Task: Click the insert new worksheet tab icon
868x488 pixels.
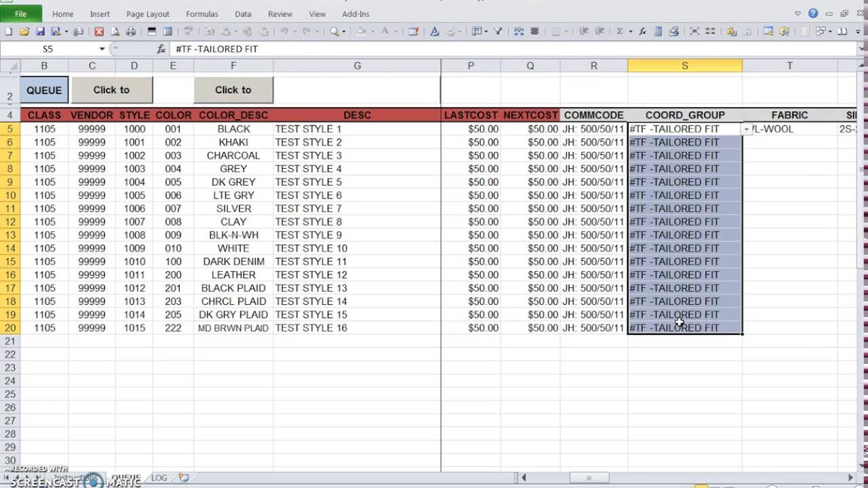Action: tap(184, 478)
